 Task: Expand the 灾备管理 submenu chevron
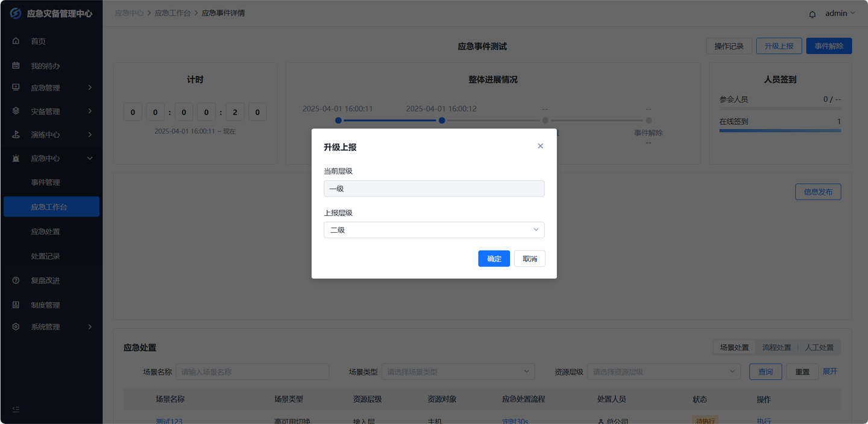(90, 111)
